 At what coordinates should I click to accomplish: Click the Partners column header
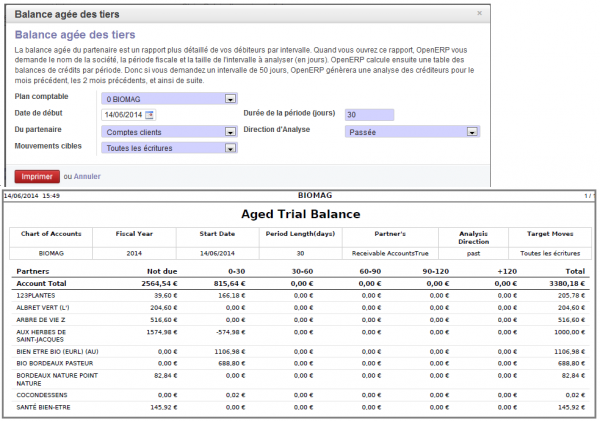coord(33,271)
